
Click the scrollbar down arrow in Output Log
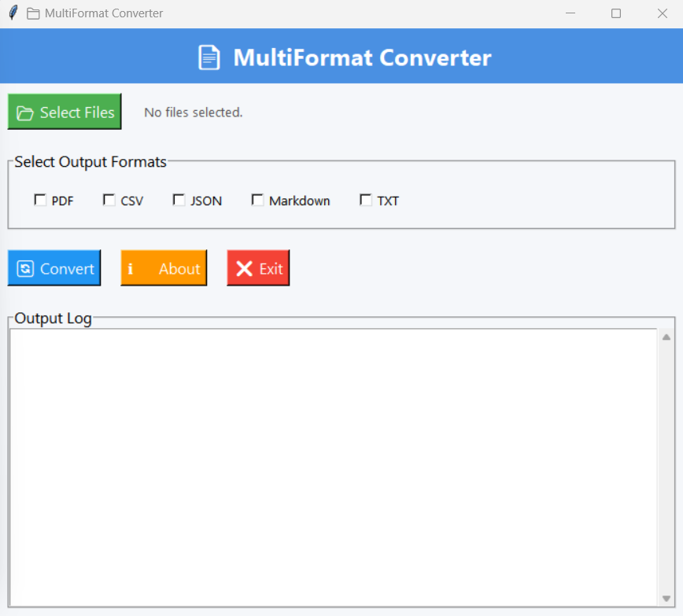click(666, 597)
